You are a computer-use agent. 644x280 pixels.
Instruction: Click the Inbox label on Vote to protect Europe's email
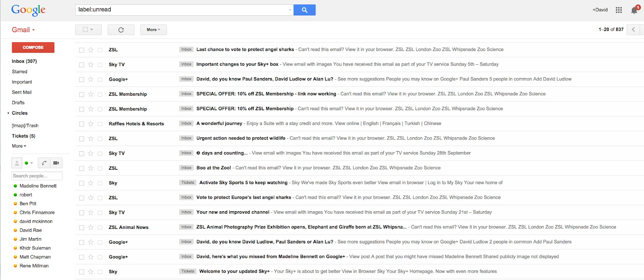pos(186,198)
